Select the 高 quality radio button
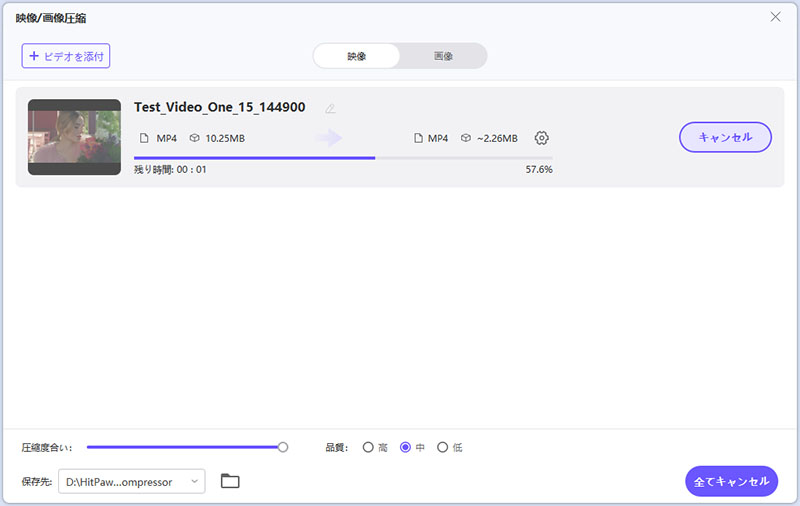This screenshot has height=506, width=800. click(x=368, y=447)
